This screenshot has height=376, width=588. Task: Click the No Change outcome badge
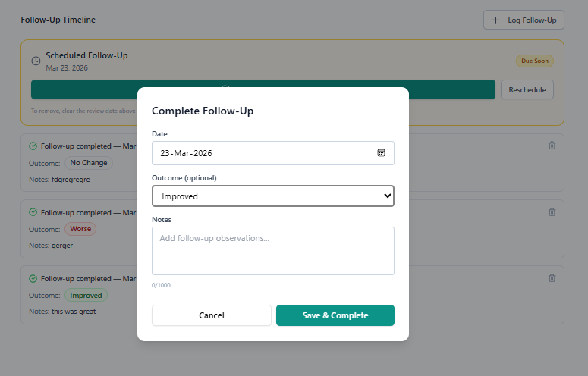pos(89,163)
